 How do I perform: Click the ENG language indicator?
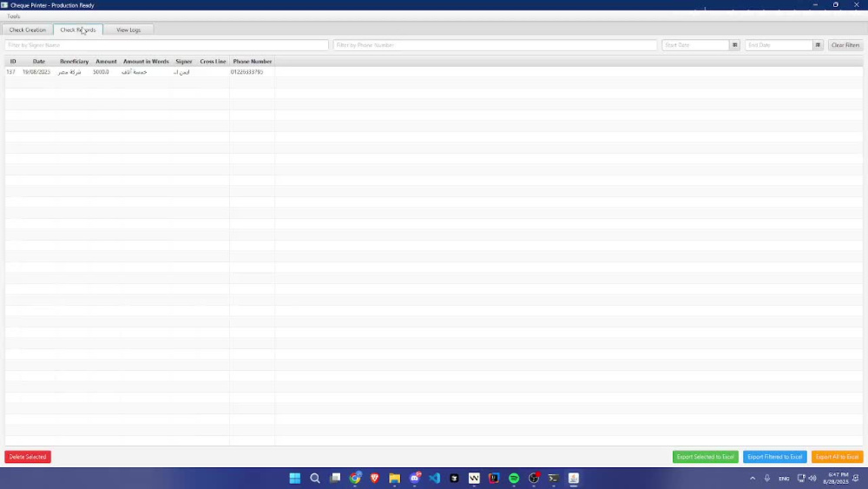(784, 479)
